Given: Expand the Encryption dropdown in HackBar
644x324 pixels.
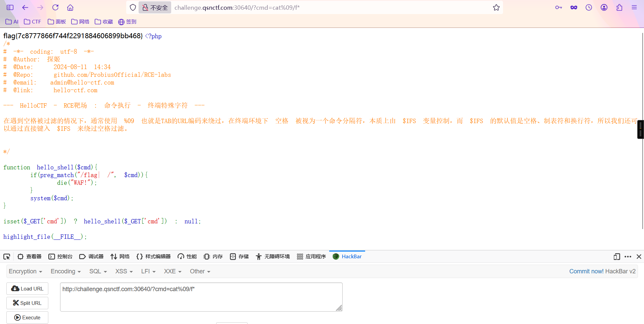Looking at the screenshot, I should (x=25, y=271).
